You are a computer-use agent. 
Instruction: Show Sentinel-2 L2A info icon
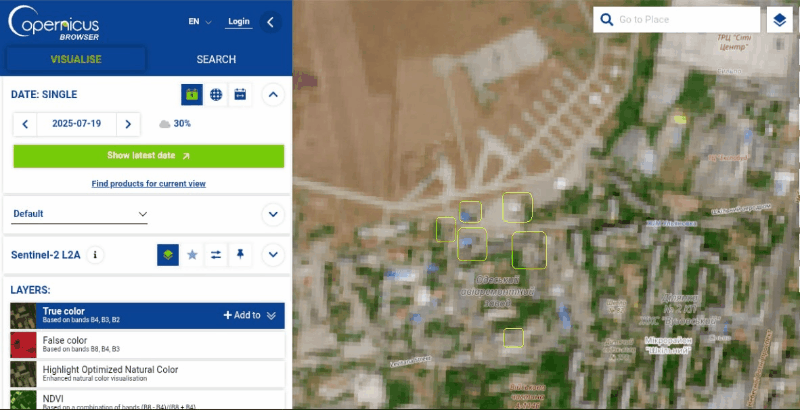(94, 254)
